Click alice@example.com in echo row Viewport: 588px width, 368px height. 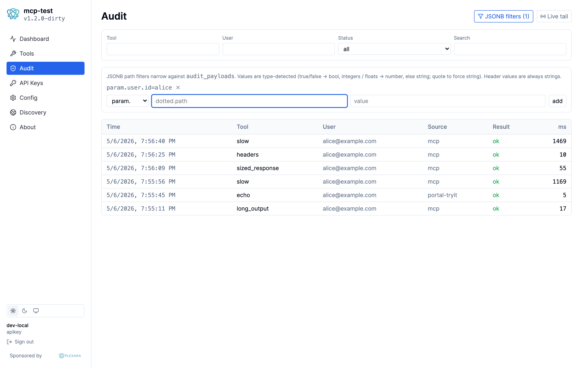coord(349,195)
